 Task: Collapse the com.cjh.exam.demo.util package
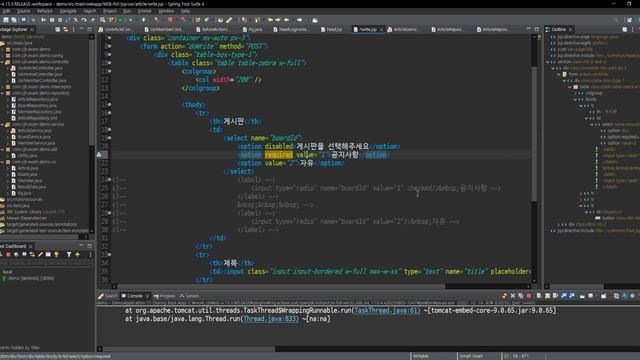pos(2,149)
